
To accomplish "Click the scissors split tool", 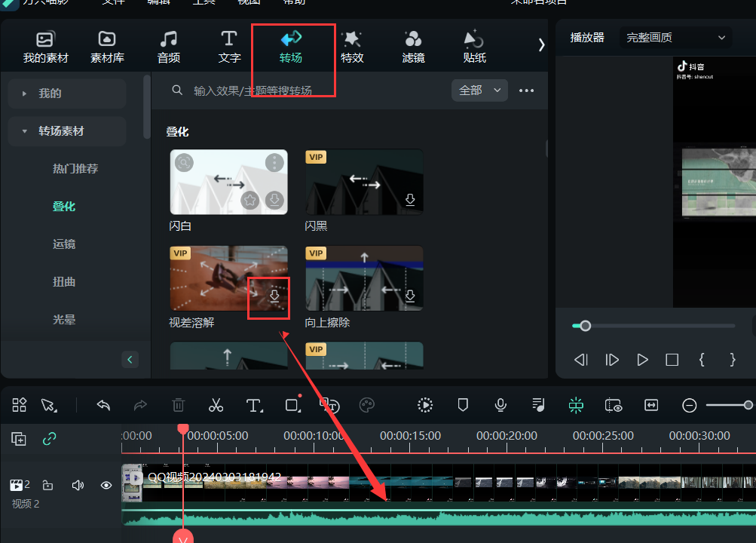I will point(216,405).
